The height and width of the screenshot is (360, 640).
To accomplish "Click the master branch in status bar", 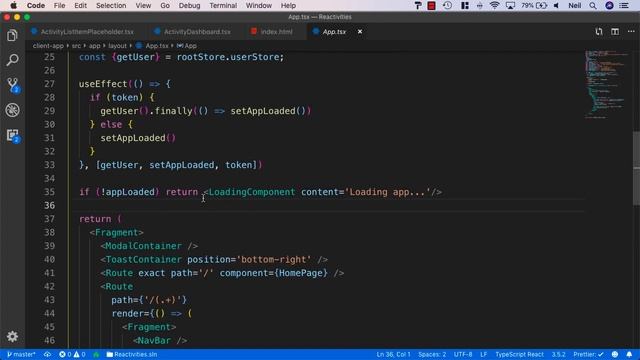I will 21,354.
